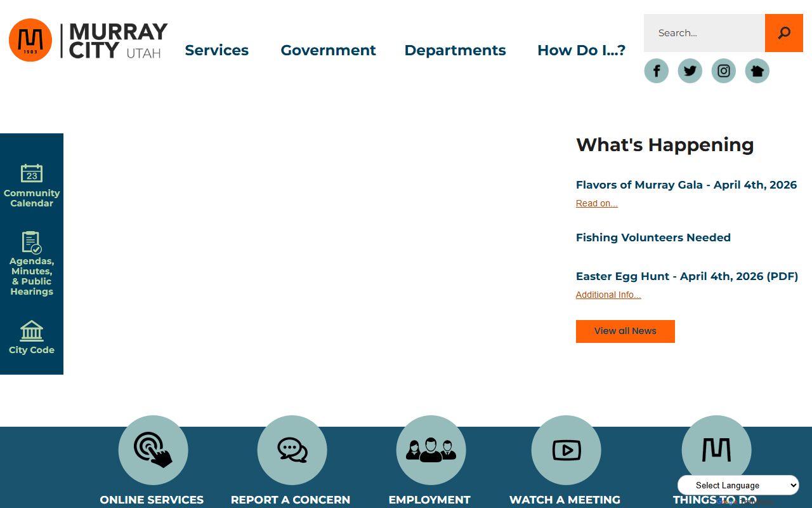The image size is (812, 508).
Task: Open the Services menu
Action: (x=217, y=50)
